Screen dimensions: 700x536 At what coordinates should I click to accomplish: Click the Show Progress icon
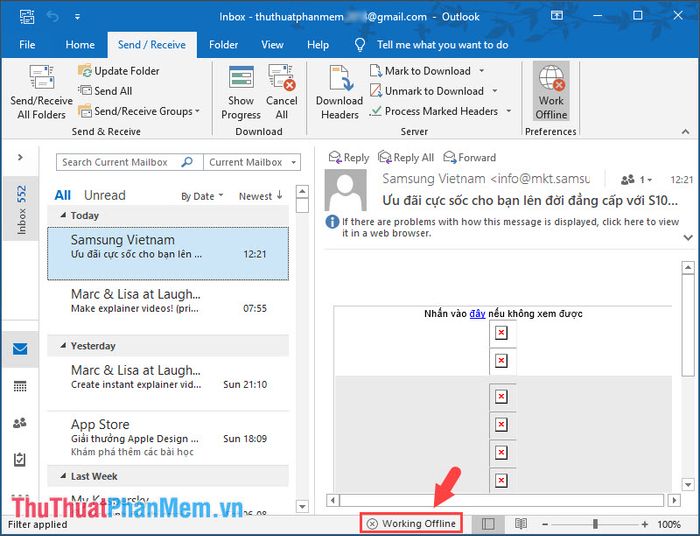tap(241, 82)
